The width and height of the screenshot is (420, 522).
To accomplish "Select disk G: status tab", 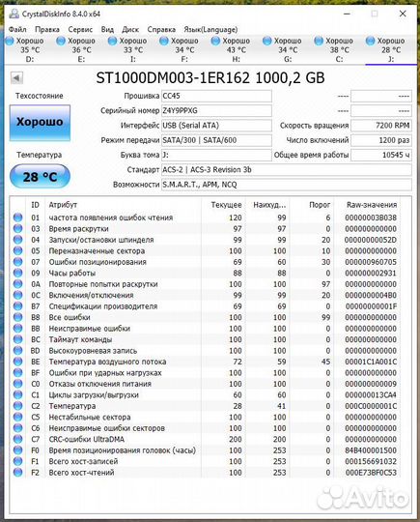I will [x=288, y=50].
